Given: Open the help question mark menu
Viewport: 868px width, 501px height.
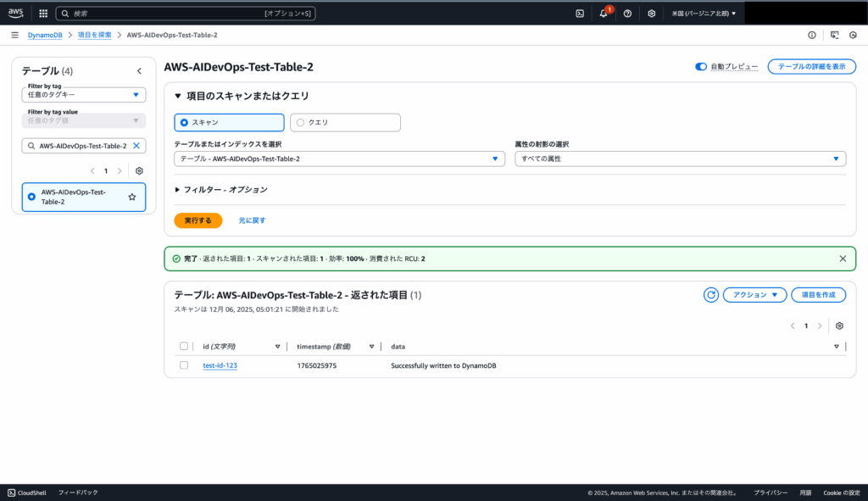Looking at the screenshot, I should pos(627,14).
